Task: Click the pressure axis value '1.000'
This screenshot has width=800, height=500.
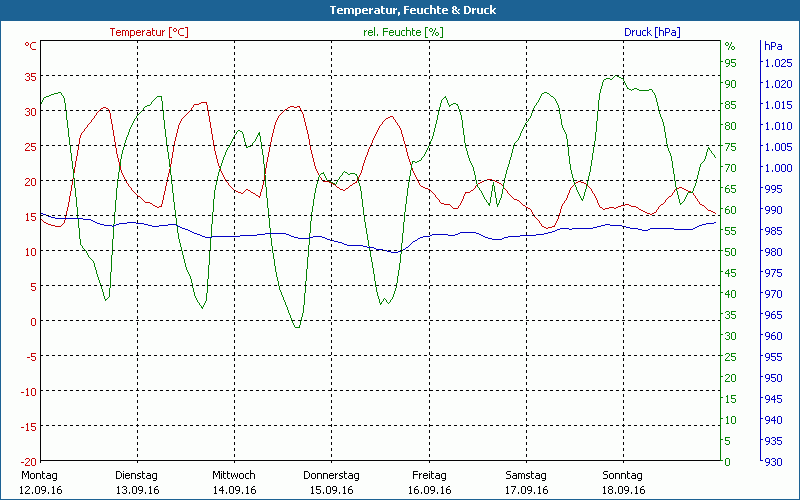Action: tap(779, 168)
